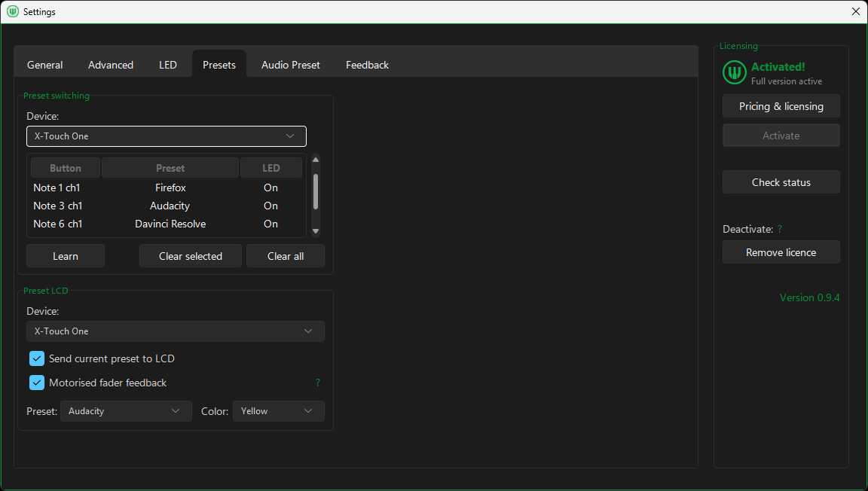Click the On LED value for Audacity
The width and height of the screenshot is (868, 491).
pos(270,206)
